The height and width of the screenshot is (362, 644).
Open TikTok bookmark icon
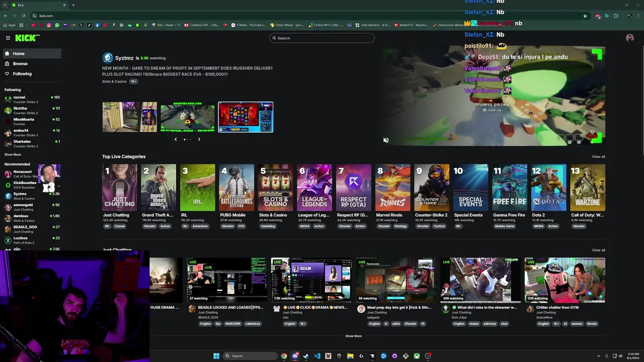[x=89, y=25]
